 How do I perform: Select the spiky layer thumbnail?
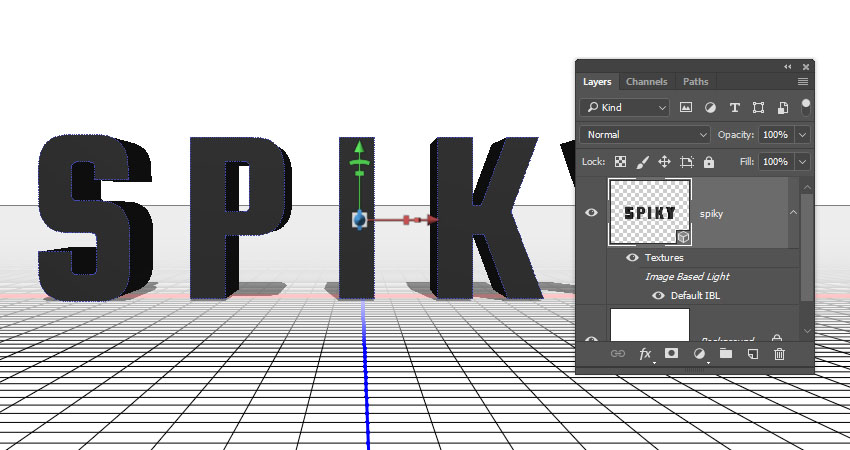(x=650, y=213)
